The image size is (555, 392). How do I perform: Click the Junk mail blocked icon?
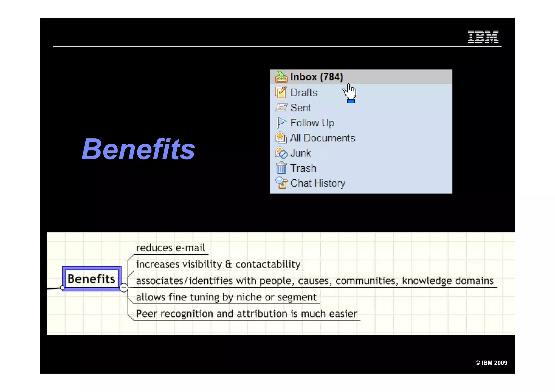coord(281,153)
